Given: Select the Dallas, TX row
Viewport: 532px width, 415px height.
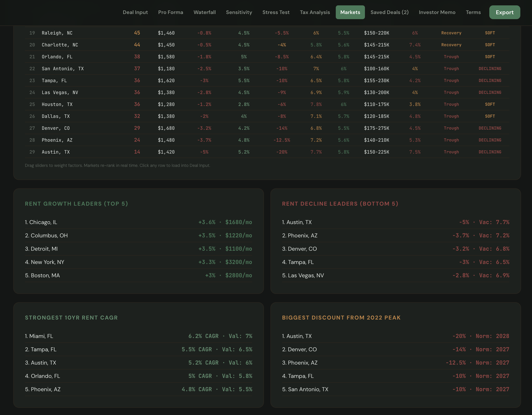Looking at the screenshot, I should click(x=267, y=116).
